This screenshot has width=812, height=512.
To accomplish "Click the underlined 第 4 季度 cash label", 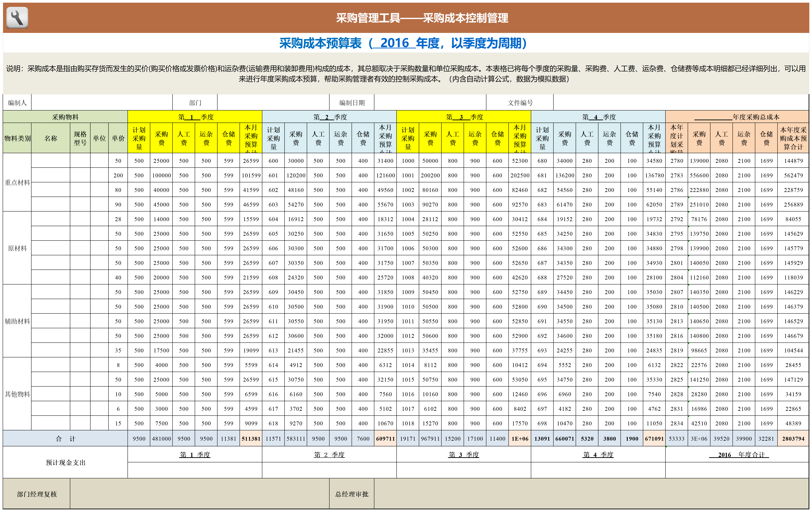I will click(598, 454).
